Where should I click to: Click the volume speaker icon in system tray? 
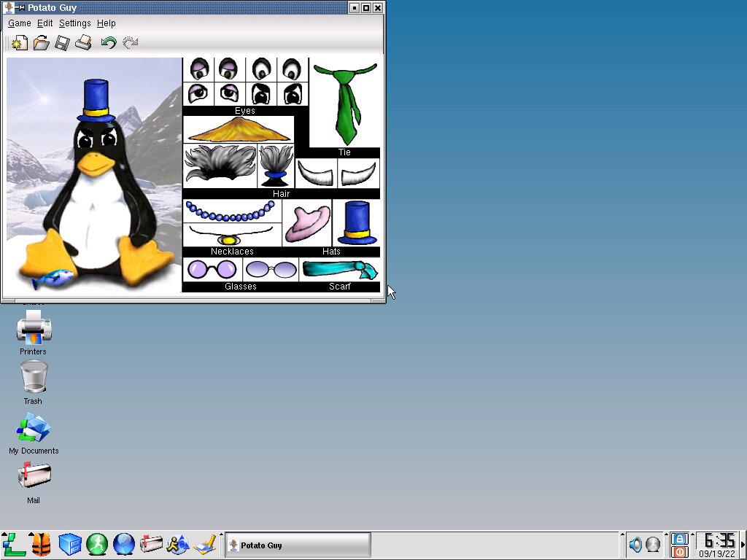point(635,545)
